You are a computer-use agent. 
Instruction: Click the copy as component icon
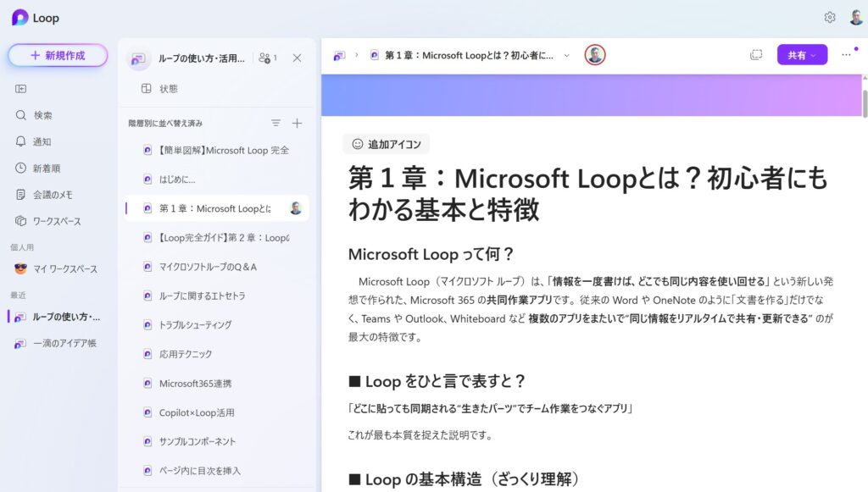756,55
